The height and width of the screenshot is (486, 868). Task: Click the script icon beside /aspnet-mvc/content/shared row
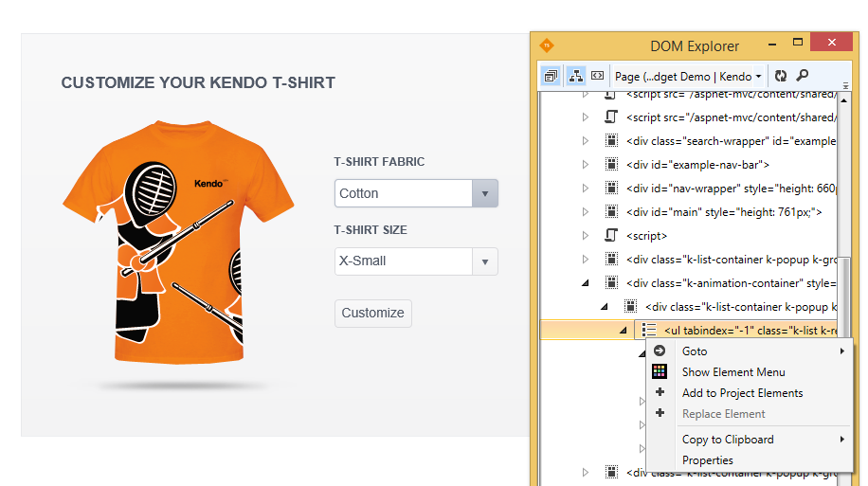coord(610,117)
